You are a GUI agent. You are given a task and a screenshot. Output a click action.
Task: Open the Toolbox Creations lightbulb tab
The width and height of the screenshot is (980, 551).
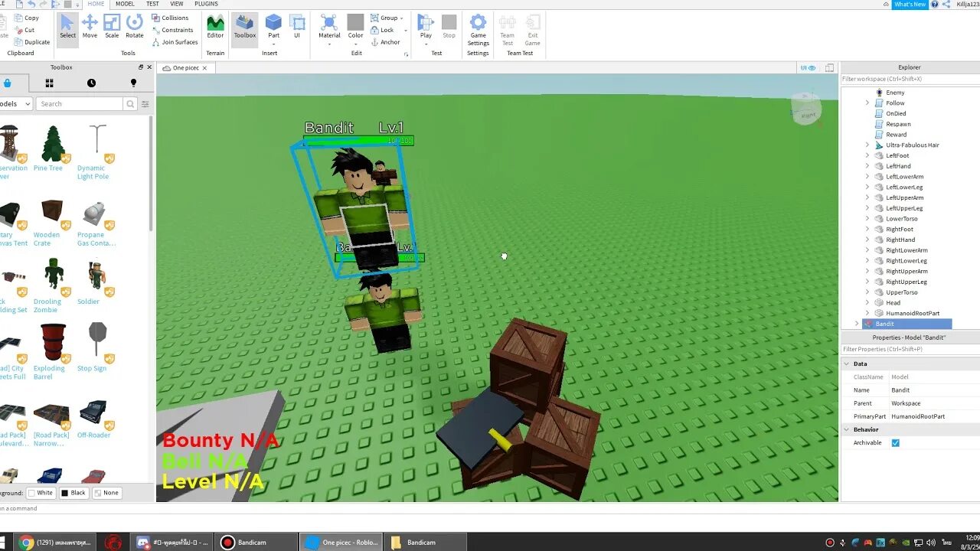pos(133,83)
